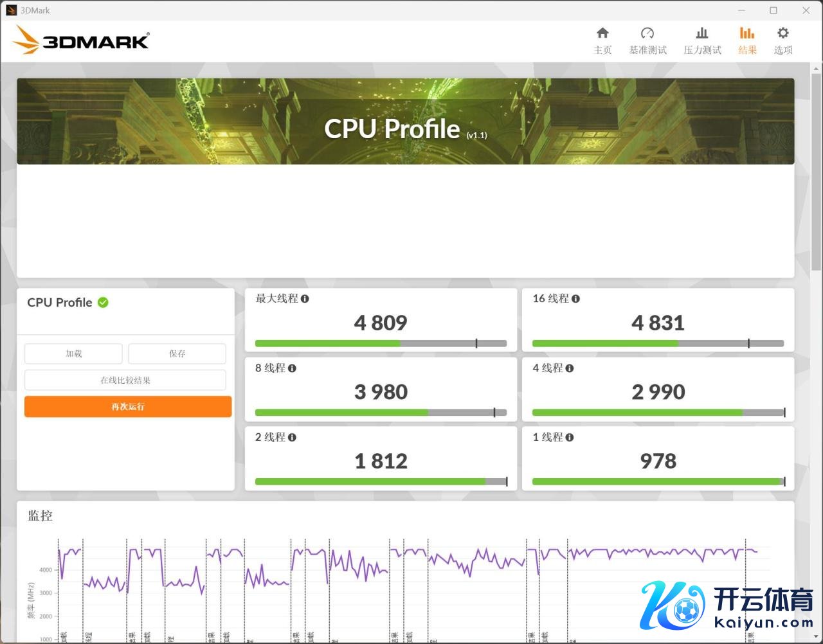Click info icon next to 8 线程
Viewport: 823px width, 644px height.
coord(292,368)
